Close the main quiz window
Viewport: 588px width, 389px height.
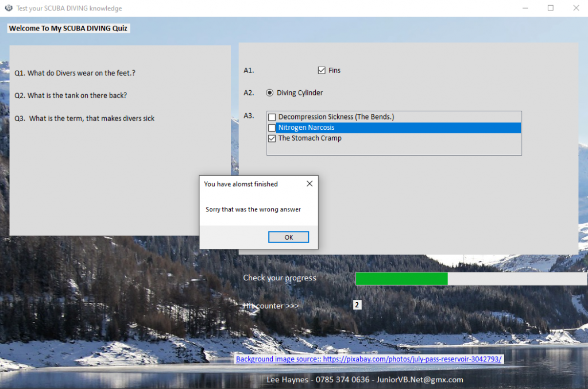576,8
